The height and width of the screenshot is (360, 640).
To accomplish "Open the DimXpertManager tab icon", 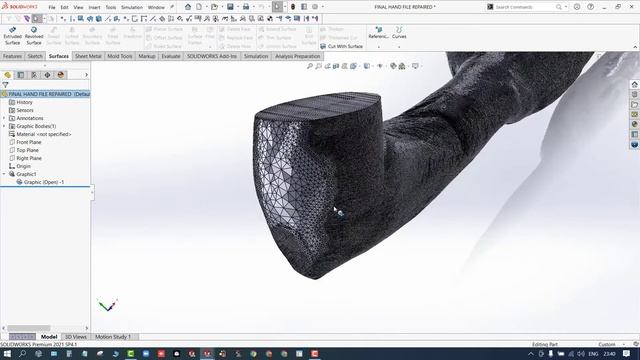I will coord(47,75).
